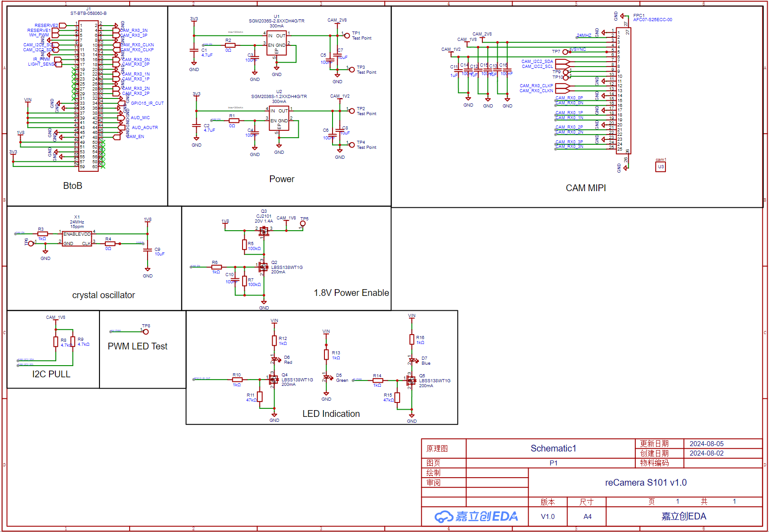Click the V1.0 version cell

coord(548,517)
